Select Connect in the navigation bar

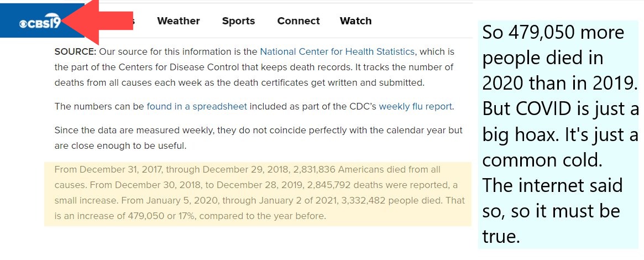(x=298, y=21)
